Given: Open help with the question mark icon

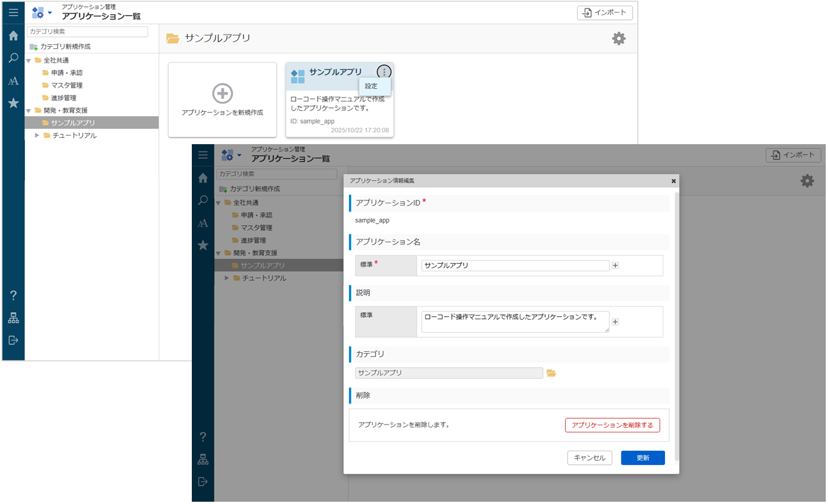Looking at the screenshot, I should coord(13,295).
